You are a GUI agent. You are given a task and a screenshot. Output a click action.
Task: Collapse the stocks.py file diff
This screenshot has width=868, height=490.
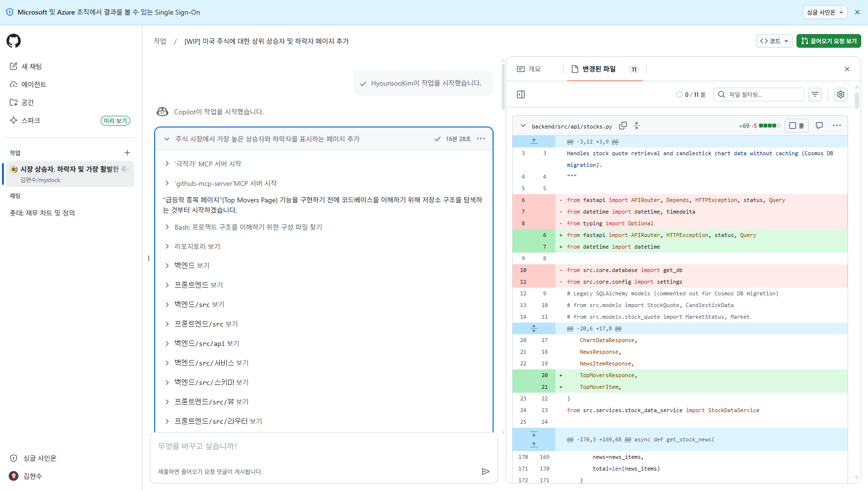coord(523,126)
